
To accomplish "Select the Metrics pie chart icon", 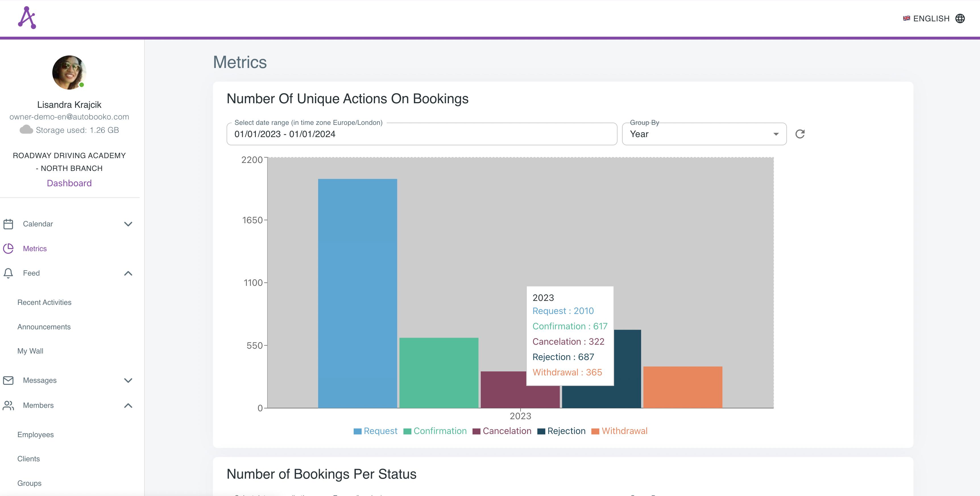I will point(8,248).
